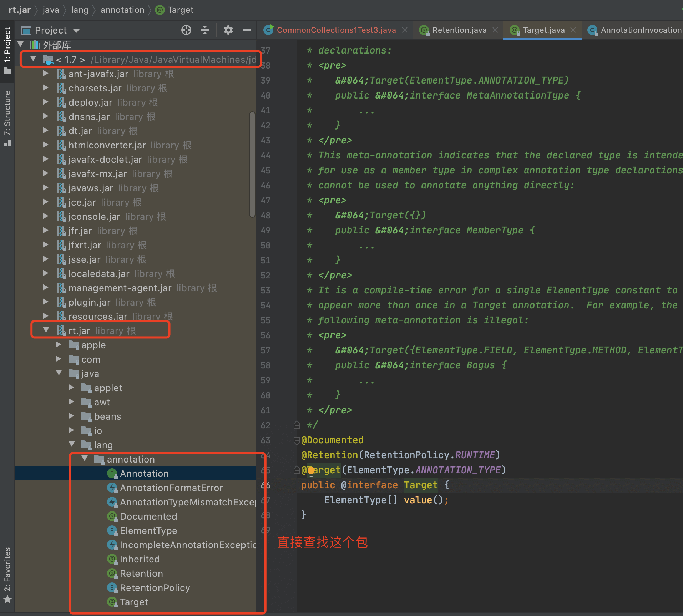
Task: Expand ant-javafx.jar library
Action: pos(45,74)
